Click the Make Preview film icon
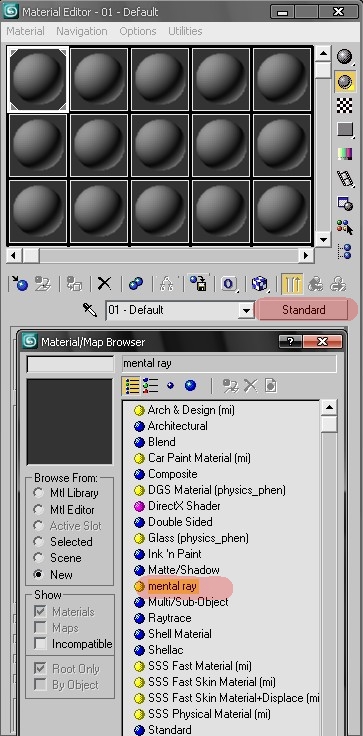The width and height of the screenshot is (363, 736). pyautogui.click(x=345, y=178)
